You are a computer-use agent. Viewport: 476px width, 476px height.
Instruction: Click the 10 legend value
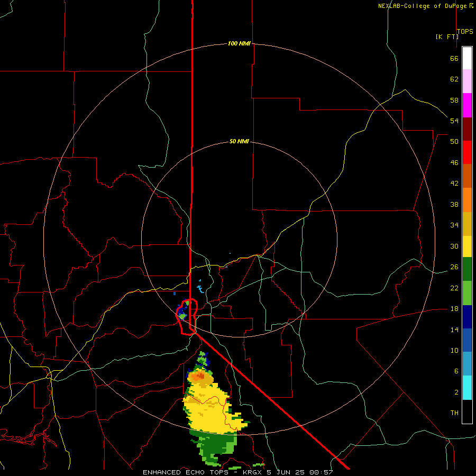[454, 351]
